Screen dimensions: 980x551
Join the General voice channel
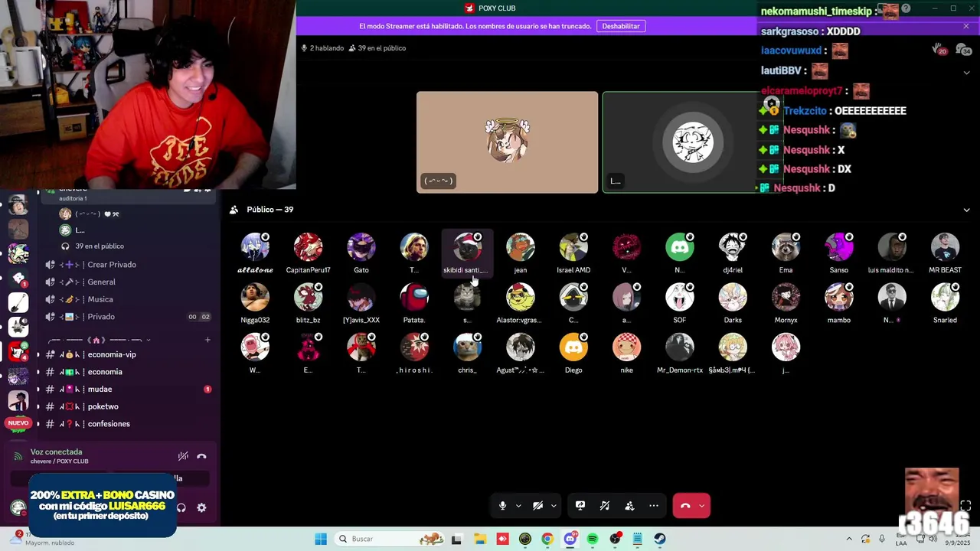coord(128,282)
